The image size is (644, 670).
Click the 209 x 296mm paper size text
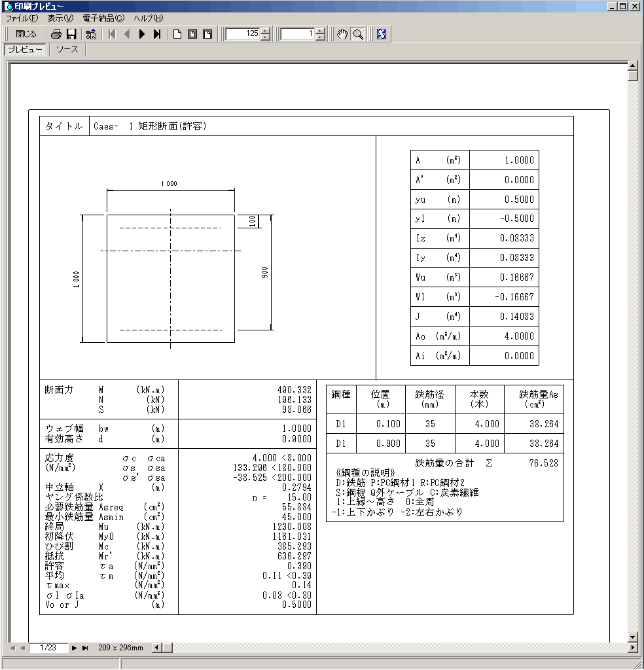(120, 648)
